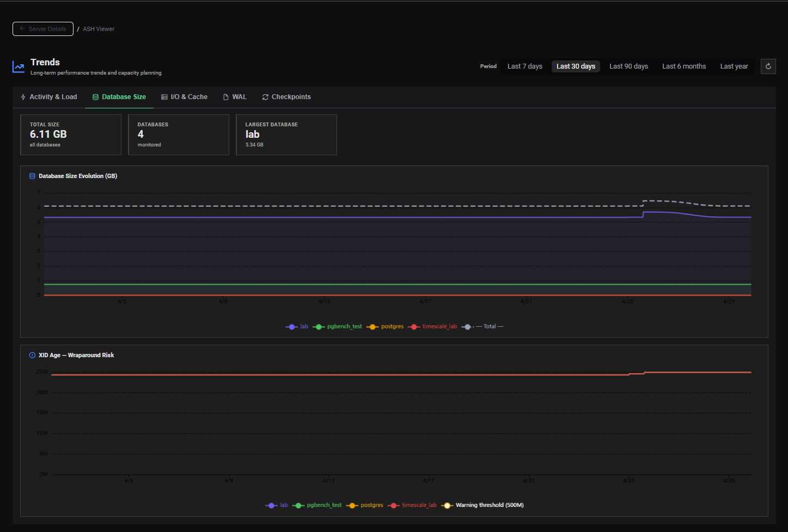Click the Largest Database lab card
The width and height of the screenshot is (788, 532).
pos(286,134)
